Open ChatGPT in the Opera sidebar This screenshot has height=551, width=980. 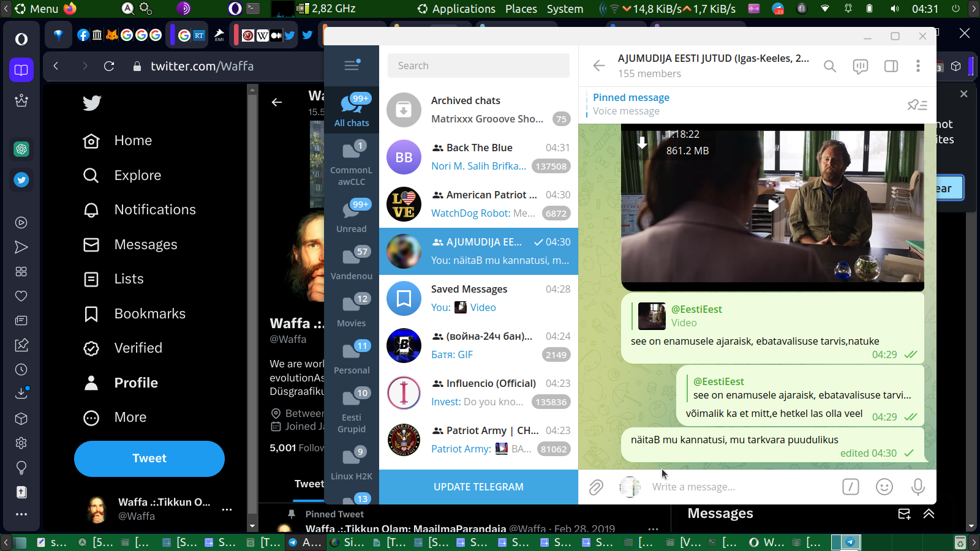pos(21,149)
